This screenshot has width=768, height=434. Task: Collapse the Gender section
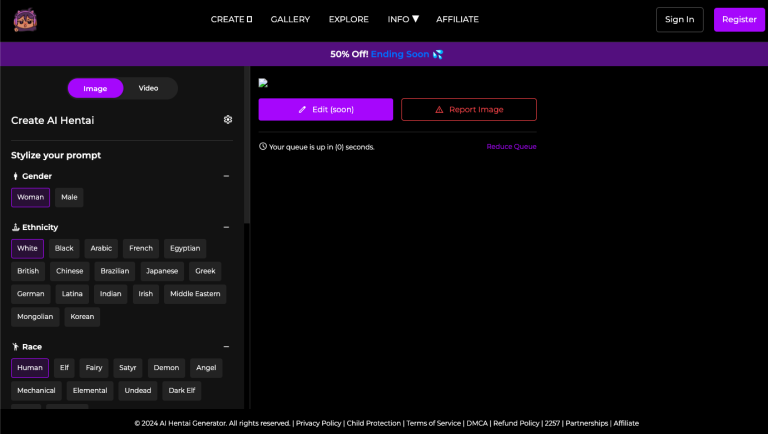tap(226, 176)
